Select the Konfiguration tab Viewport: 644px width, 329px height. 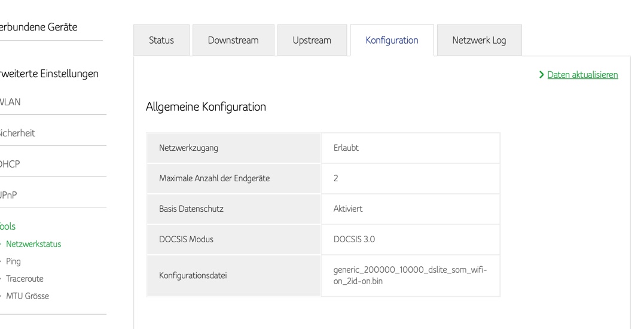click(392, 40)
